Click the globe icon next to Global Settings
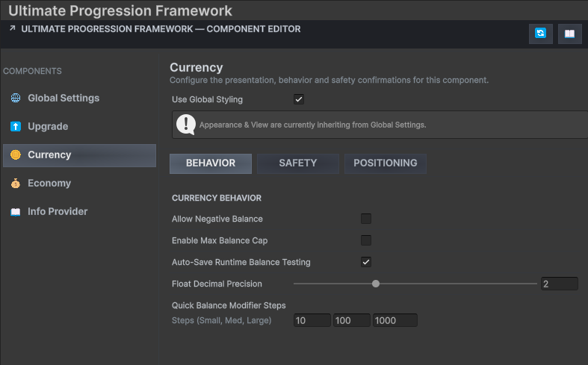 16,98
